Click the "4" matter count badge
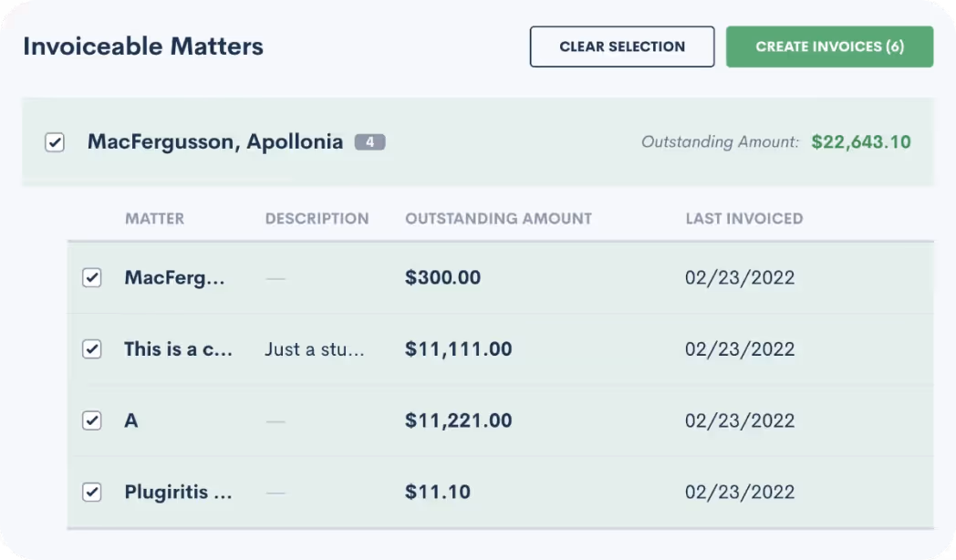956x560 pixels. (x=370, y=141)
